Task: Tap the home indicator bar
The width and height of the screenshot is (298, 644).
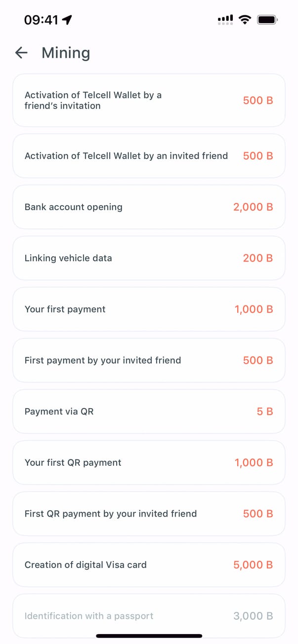Action: pos(149,636)
